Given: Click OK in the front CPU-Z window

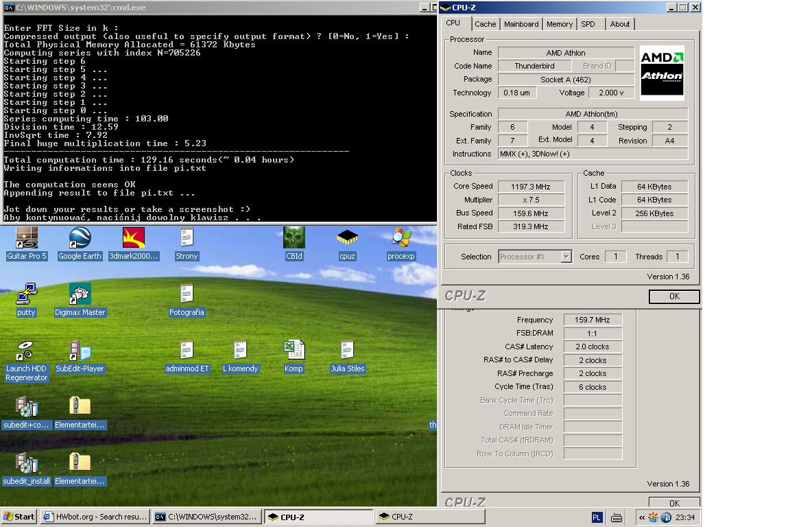Looking at the screenshot, I should click(674, 296).
